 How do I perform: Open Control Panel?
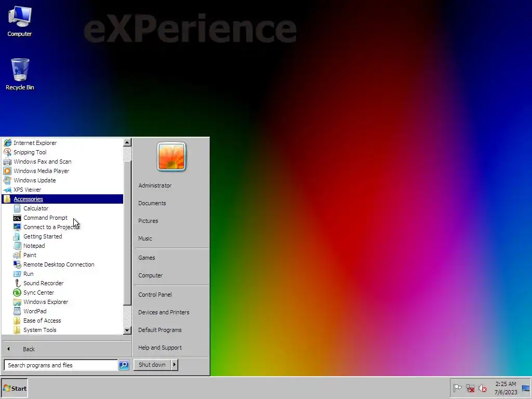click(x=155, y=295)
